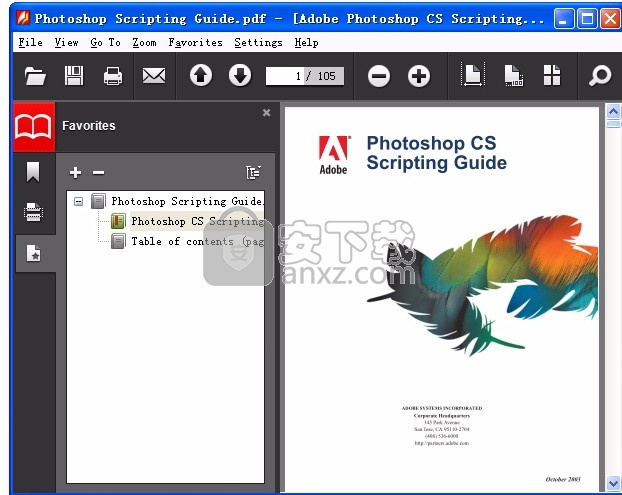The width and height of the screenshot is (622, 495).
Task: Switch to thumbnail grid view icon
Action: [552, 75]
